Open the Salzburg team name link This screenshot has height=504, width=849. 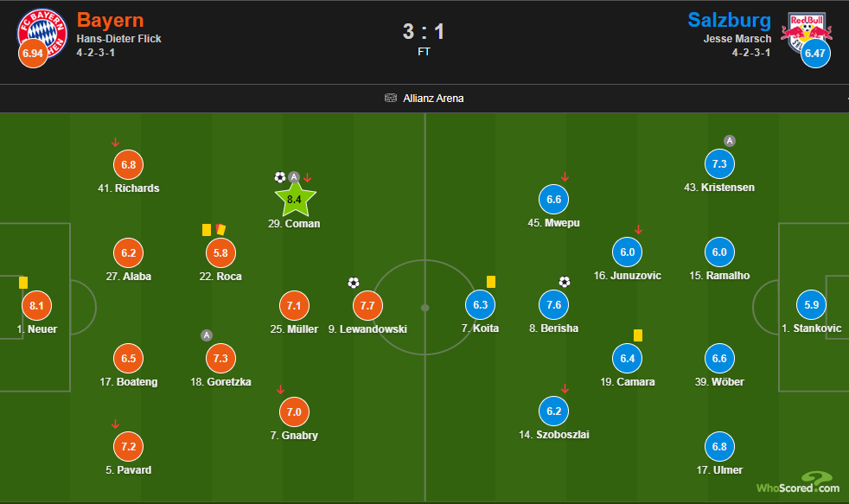click(731, 20)
